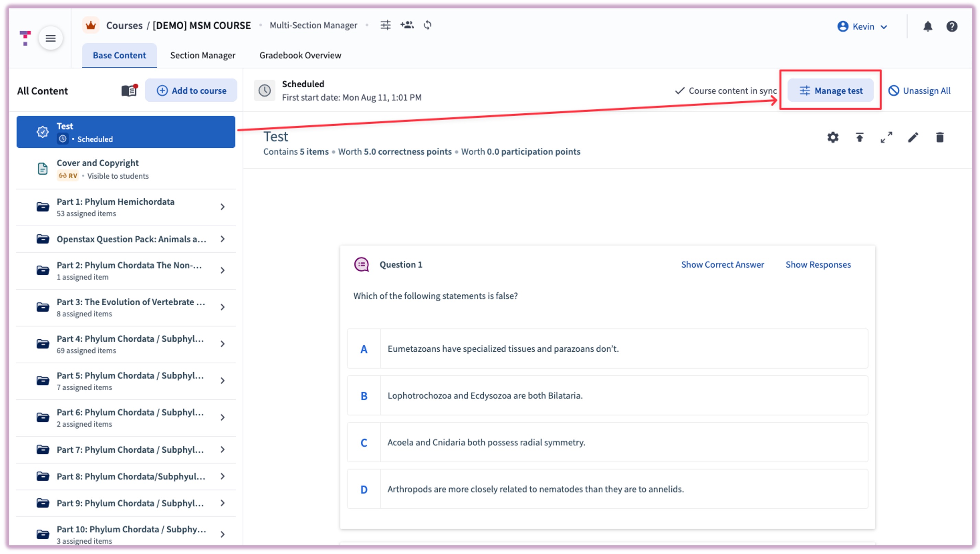Open the help question mark icon
This screenshot has height=554, width=980.
tap(952, 26)
